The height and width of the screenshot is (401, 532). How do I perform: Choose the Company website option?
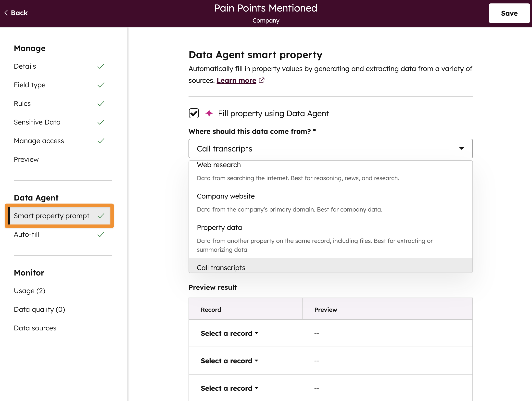pos(226,196)
